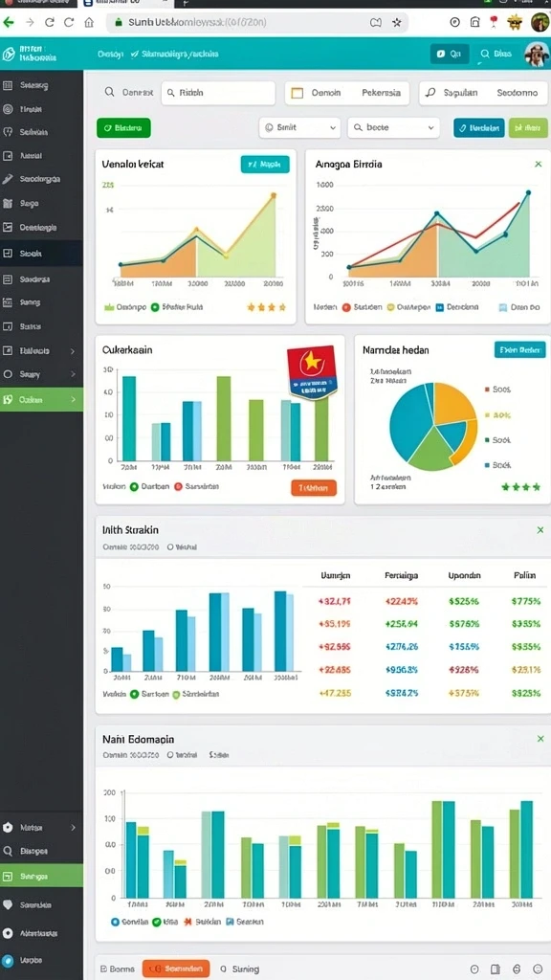
Task: Select the radio option under Naht Edomapin title
Action: click(x=170, y=755)
